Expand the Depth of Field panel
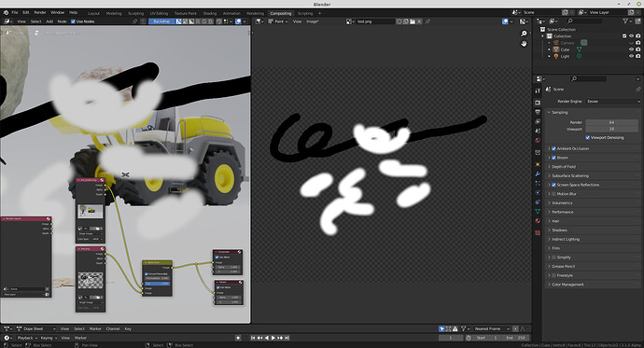Viewport: 644px width, 348px height. [x=549, y=167]
